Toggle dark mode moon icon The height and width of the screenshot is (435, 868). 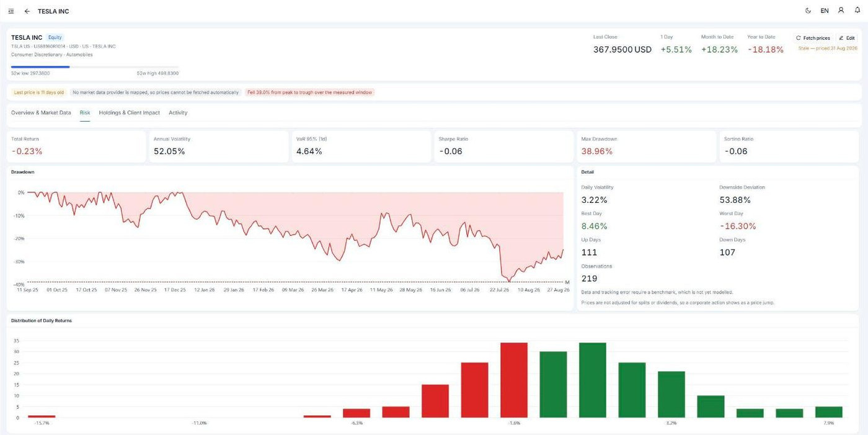click(x=808, y=11)
